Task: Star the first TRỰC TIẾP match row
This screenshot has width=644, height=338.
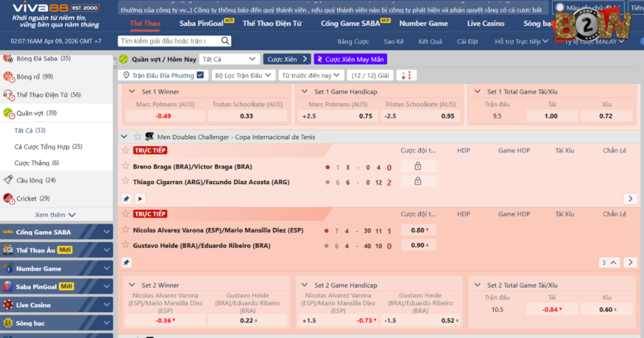Action: click(x=126, y=151)
